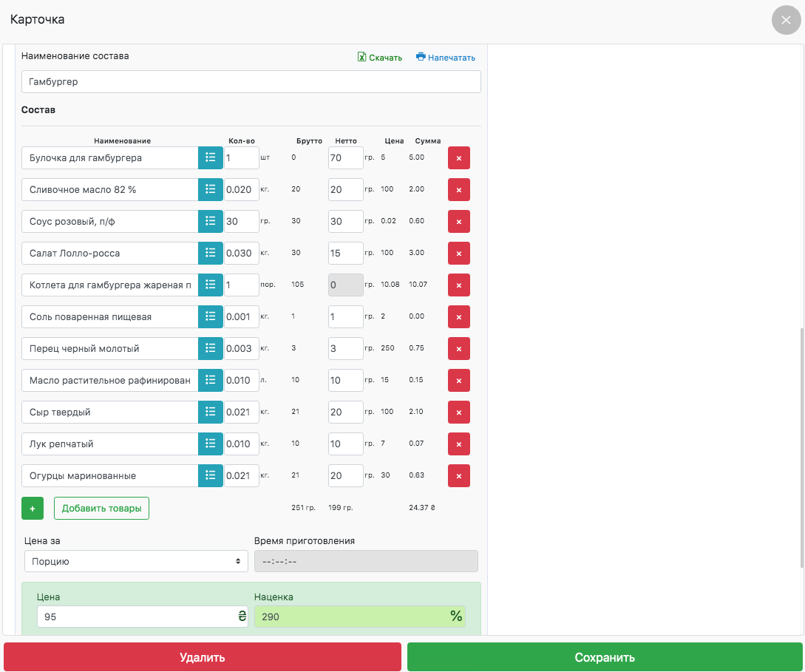Download the recipe via Скачать
The width and height of the screenshot is (805, 672).
point(380,58)
